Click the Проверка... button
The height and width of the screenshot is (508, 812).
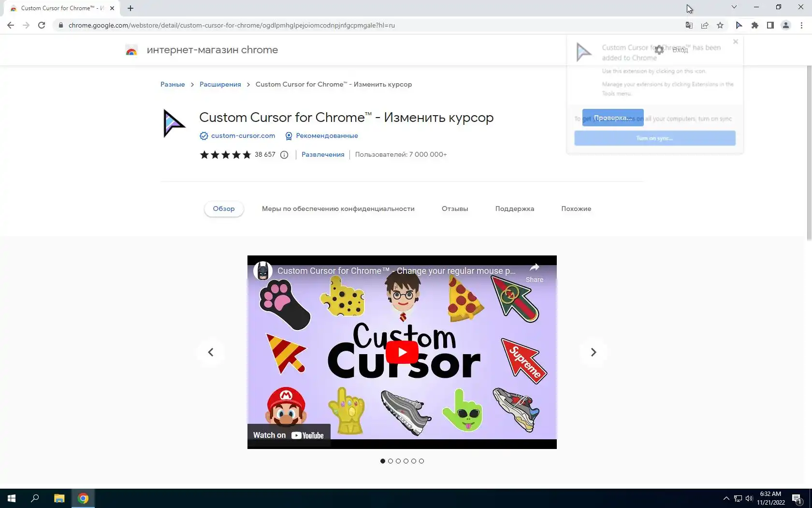pyautogui.click(x=613, y=118)
